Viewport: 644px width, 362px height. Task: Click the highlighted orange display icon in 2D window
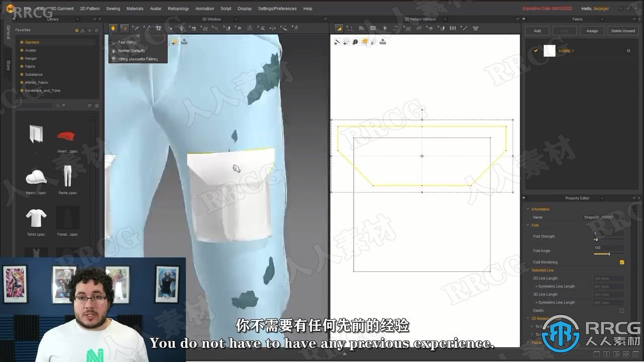click(x=365, y=41)
